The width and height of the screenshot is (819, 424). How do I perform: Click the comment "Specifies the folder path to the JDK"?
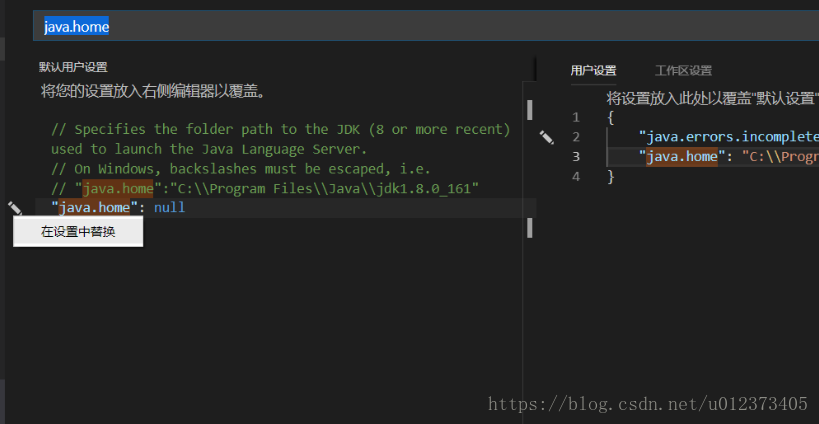pyautogui.click(x=280, y=129)
